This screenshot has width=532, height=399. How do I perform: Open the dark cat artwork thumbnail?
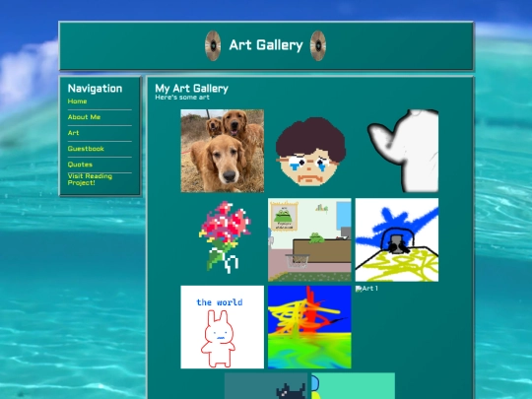pos(266,386)
